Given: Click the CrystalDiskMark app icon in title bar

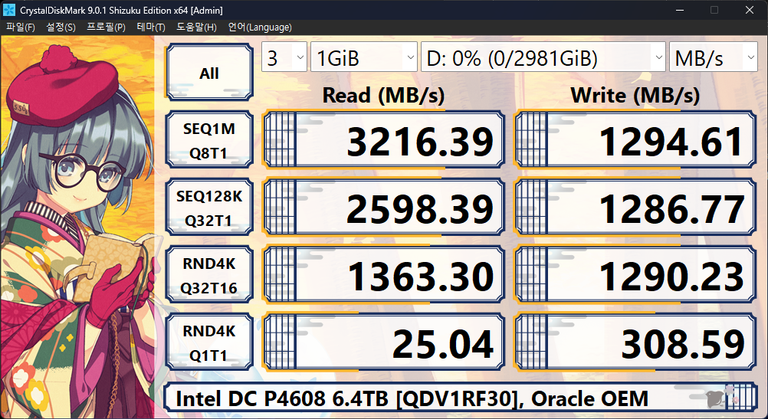Looking at the screenshot, I should pos(9,10).
